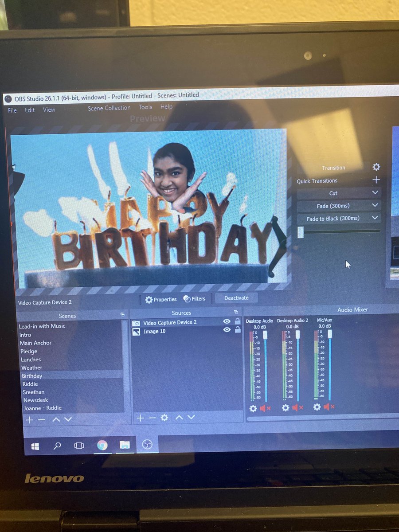The height and width of the screenshot is (532, 399).
Task: Open the Tools menu
Action: point(145,107)
